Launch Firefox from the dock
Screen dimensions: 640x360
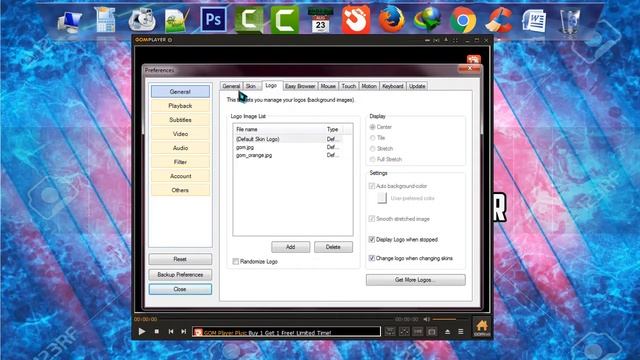(391, 19)
